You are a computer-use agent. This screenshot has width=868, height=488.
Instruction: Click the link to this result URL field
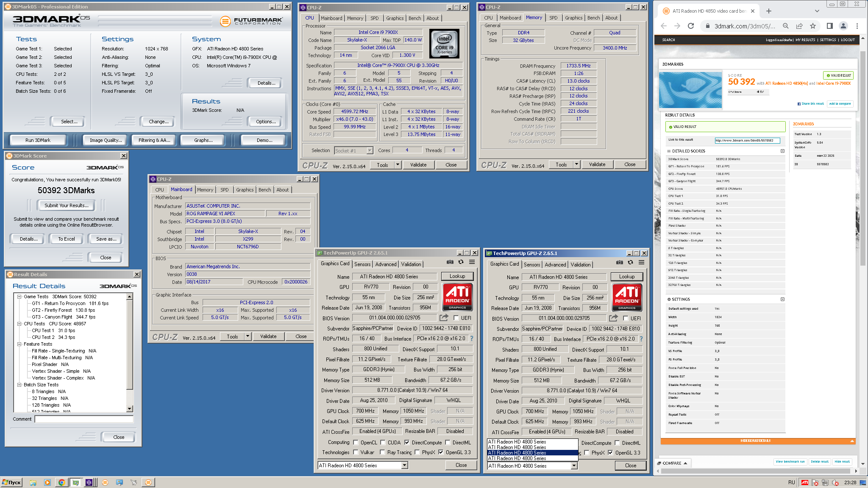coord(747,140)
